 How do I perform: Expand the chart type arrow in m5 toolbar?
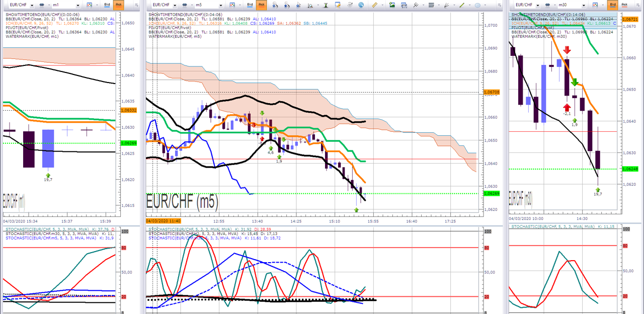coord(239,5)
